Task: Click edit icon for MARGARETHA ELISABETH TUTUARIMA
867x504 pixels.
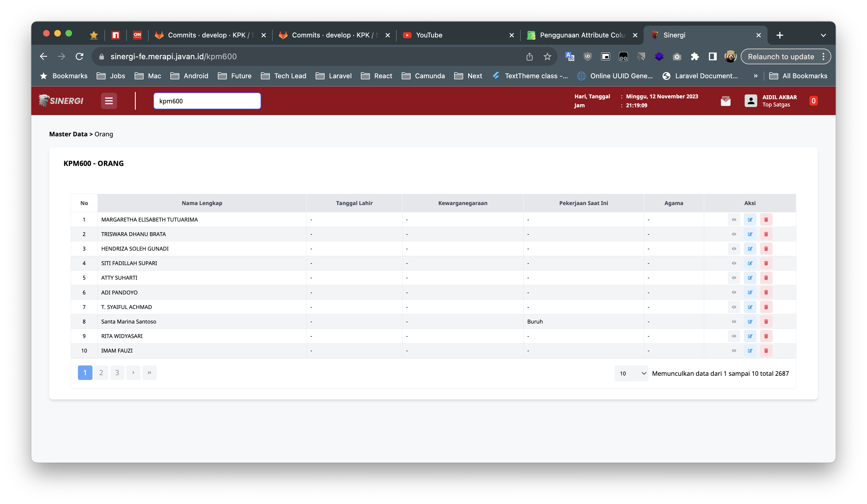Action: (x=750, y=220)
